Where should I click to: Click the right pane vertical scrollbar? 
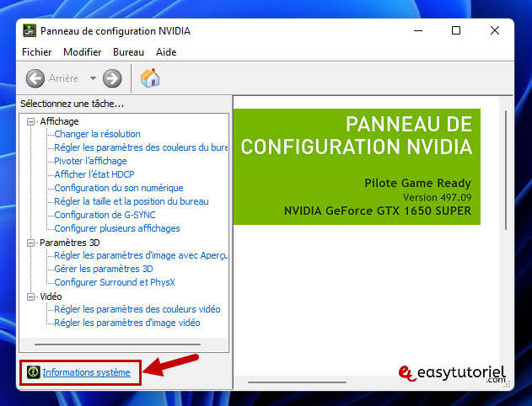506,170
